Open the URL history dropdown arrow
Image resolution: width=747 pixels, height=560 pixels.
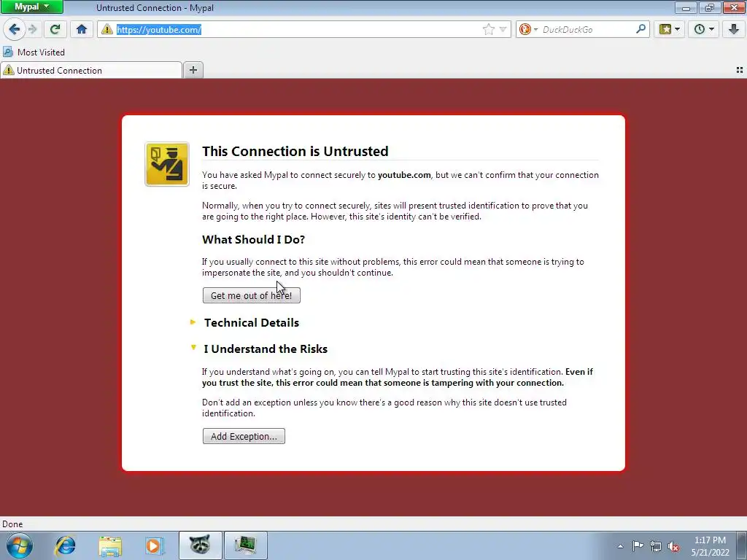coord(503,29)
